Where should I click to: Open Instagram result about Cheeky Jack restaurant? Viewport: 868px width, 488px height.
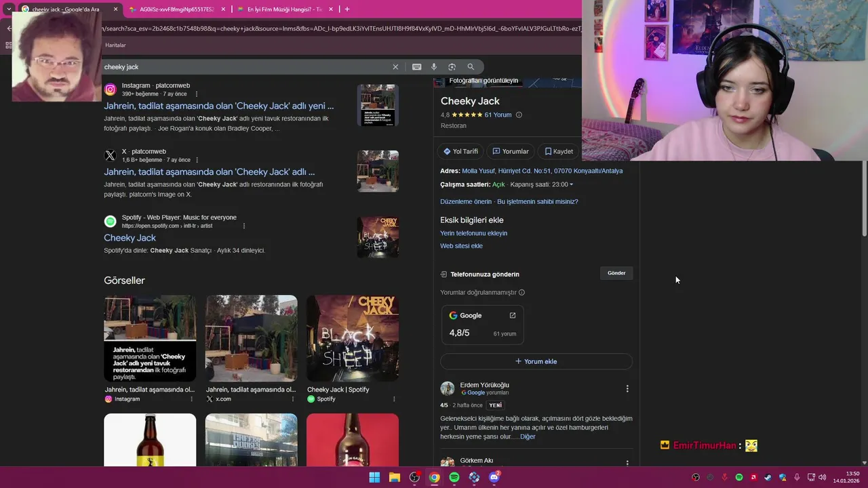[218, 106]
